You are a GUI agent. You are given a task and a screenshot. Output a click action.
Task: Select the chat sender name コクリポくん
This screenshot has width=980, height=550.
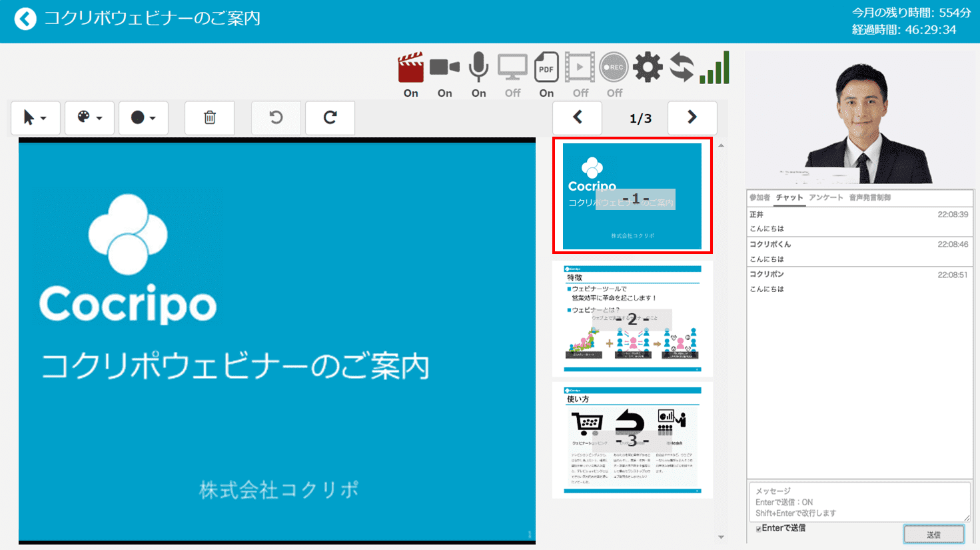(770, 244)
